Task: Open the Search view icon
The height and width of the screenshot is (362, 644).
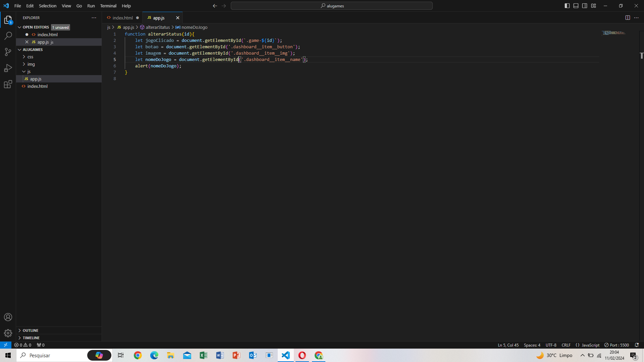Action: coord(8,36)
